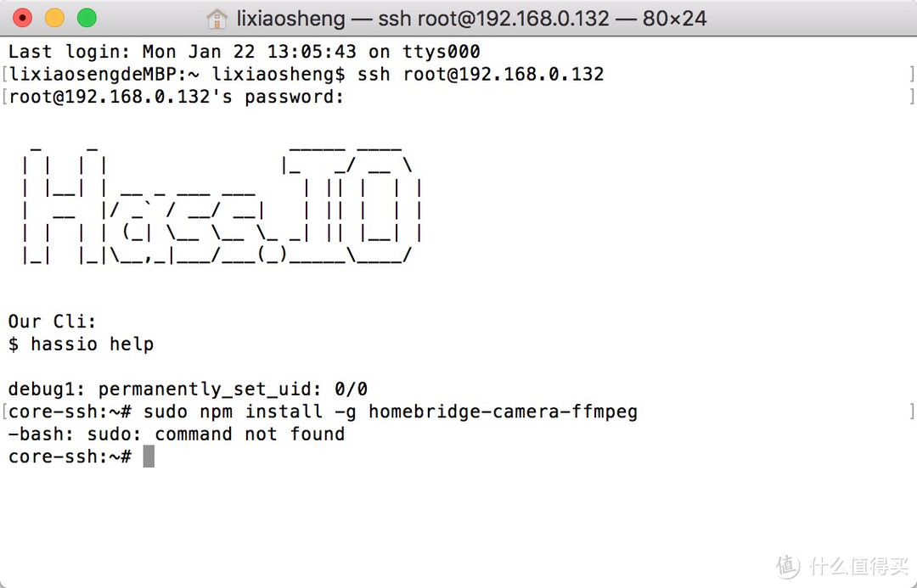Click the $ hassio help line
917x588 pixels.
(81, 344)
